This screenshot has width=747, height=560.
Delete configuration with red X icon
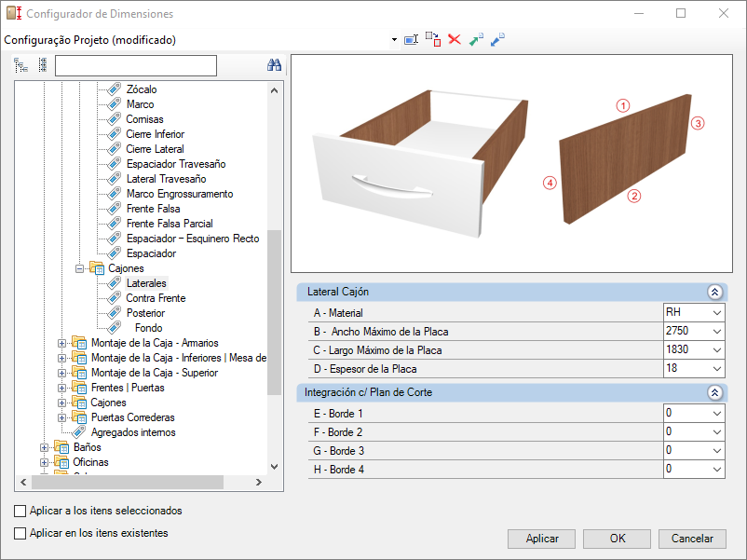[x=455, y=39]
